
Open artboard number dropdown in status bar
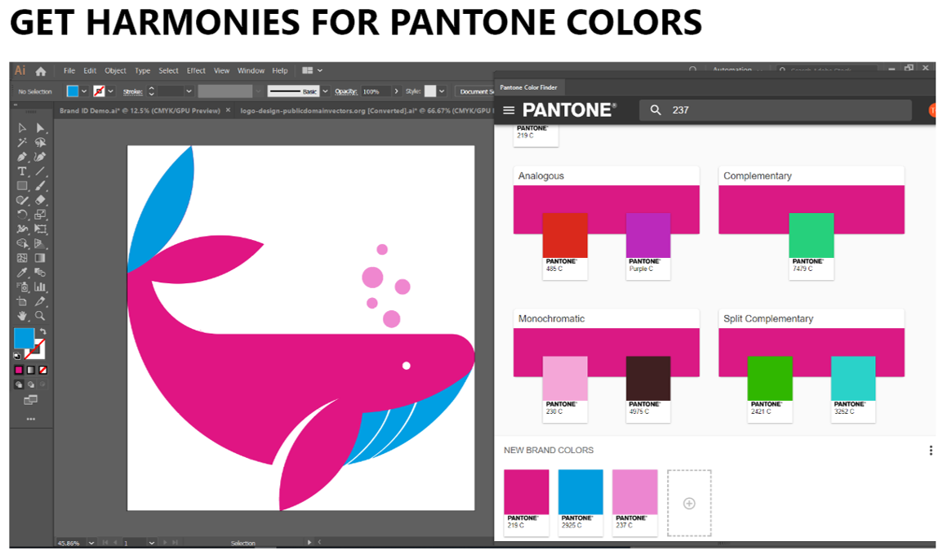pyautogui.click(x=152, y=543)
